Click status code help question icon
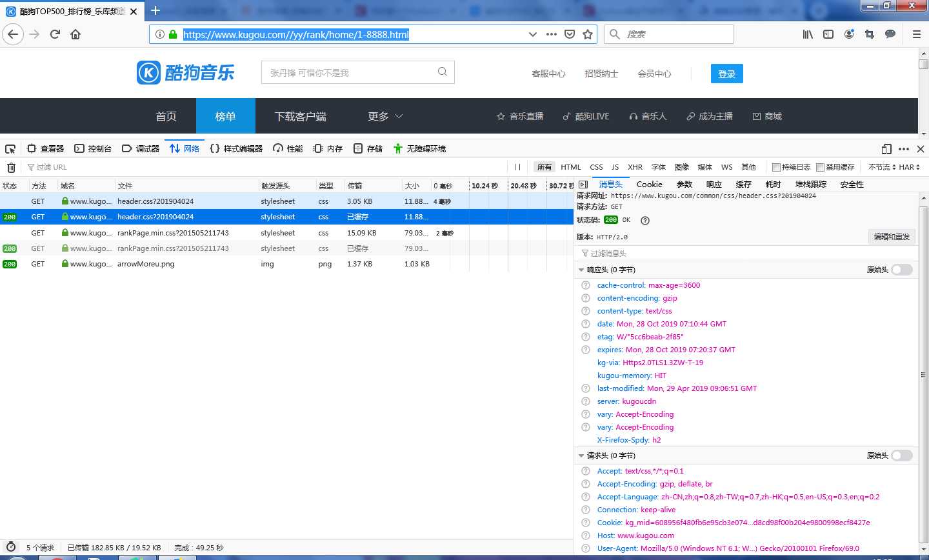The height and width of the screenshot is (560, 929). coord(645,220)
